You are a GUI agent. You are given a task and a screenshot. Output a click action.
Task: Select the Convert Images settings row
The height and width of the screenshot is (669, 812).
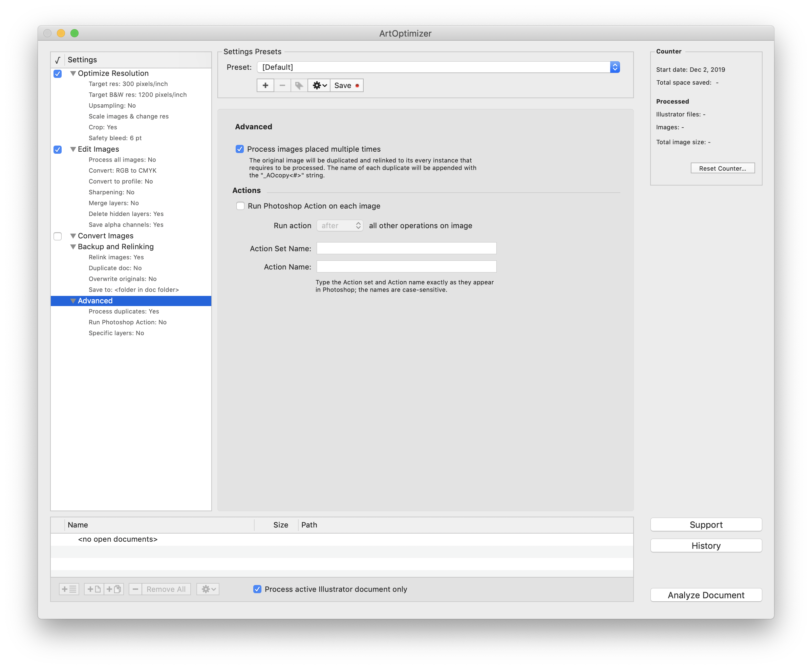[131, 236]
